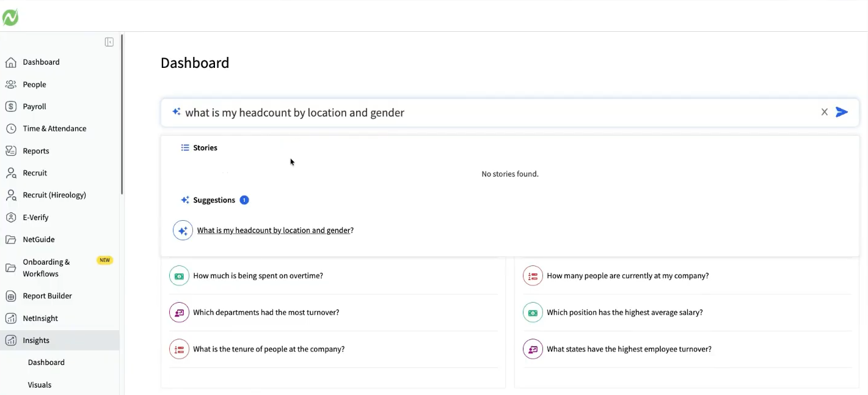This screenshot has width=868, height=395.
Task: Click the Time & Attendance clock icon
Action: (x=11, y=128)
